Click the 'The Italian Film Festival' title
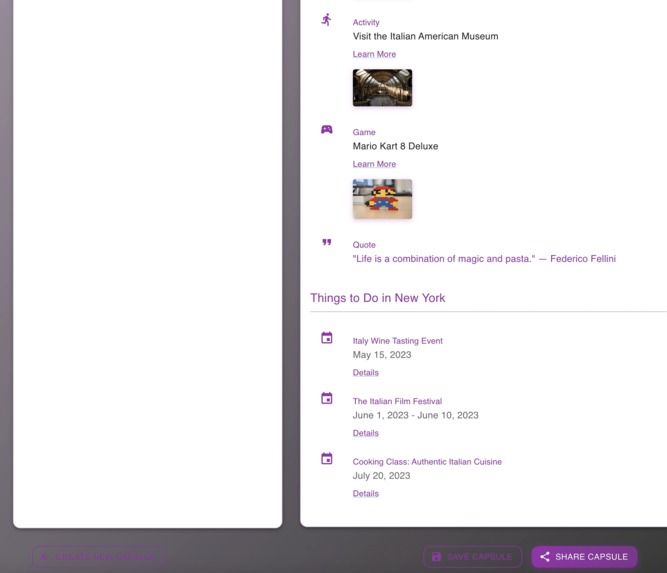This screenshot has width=667, height=573. click(397, 401)
